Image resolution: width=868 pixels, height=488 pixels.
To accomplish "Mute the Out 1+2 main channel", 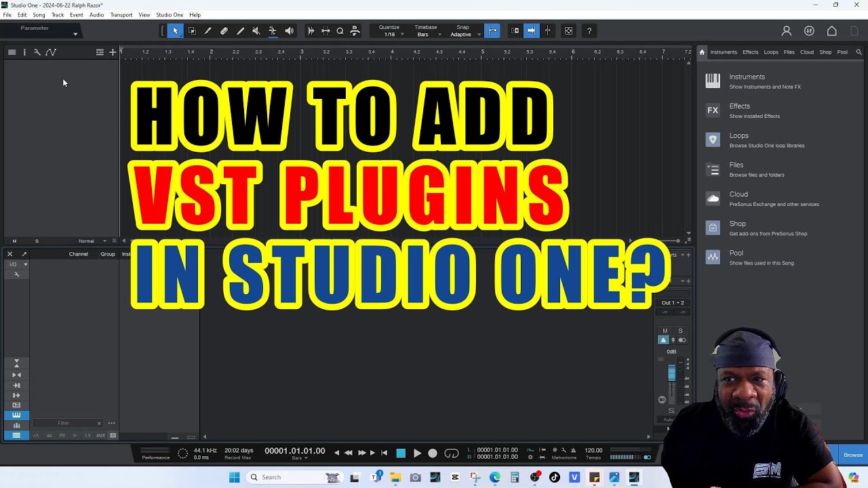I will pyautogui.click(x=665, y=331).
